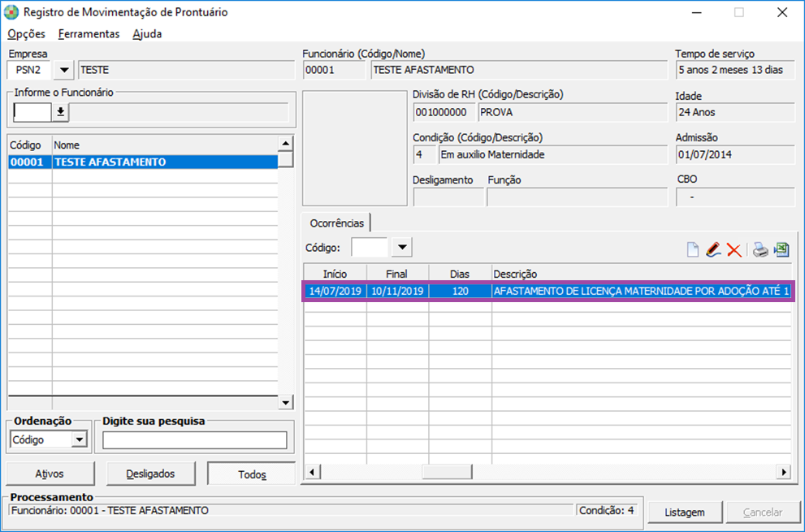Click the Listagem button
This screenshot has height=532, width=805.
pyautogui.click(x=685, y=512)
